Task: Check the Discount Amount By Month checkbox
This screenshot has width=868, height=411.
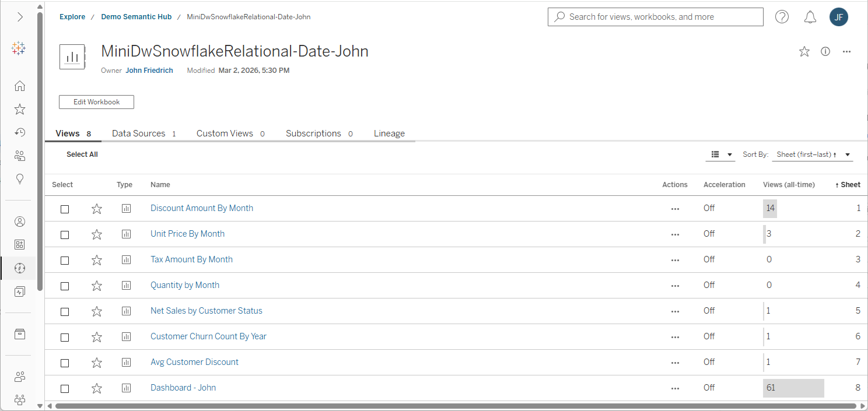Action: [65, 209]
